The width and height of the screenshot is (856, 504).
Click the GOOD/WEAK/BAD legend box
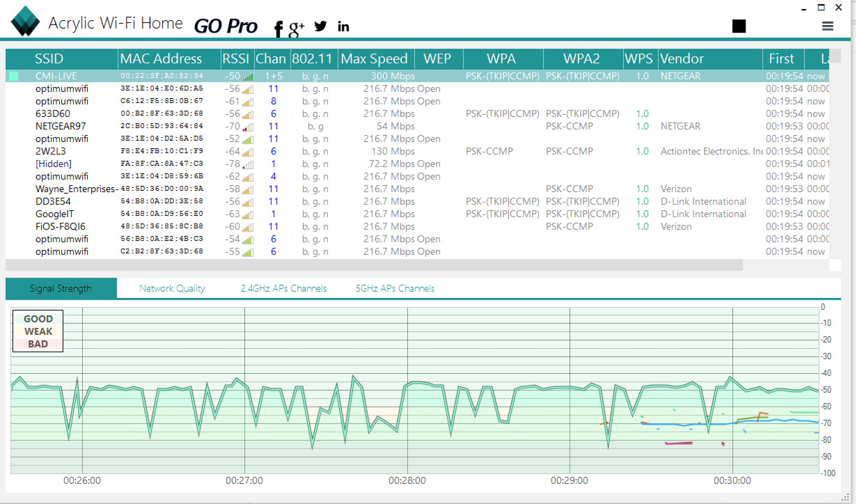38,331
